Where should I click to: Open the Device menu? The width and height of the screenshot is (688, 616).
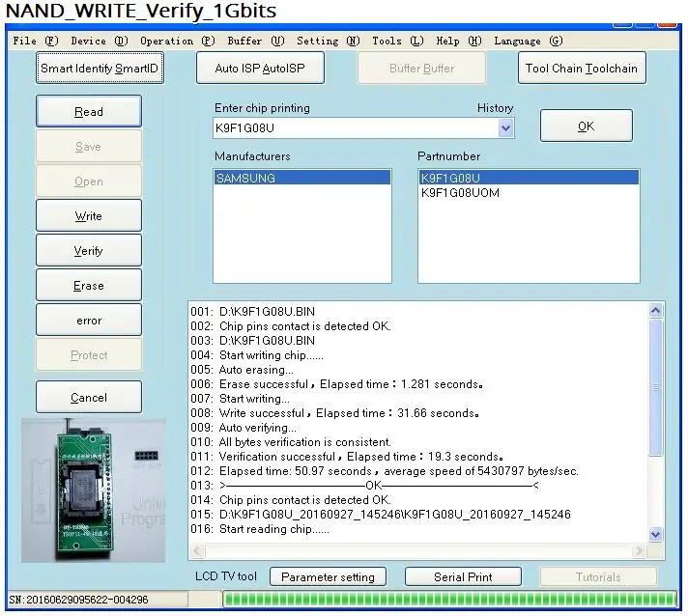[x=100, y=41]
